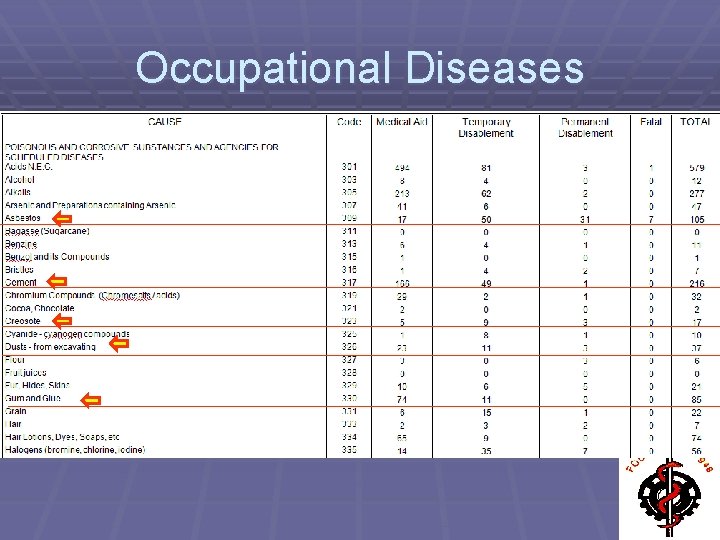The image size is (720, 540).
Task: Select the 'Alcohol' row label
Action: tap(19, 180)
